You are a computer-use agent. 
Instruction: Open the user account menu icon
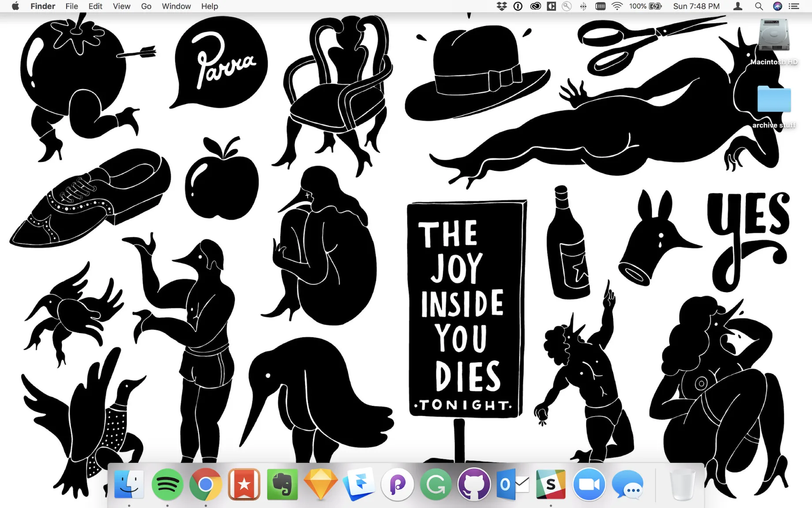[x=738, y=6]
